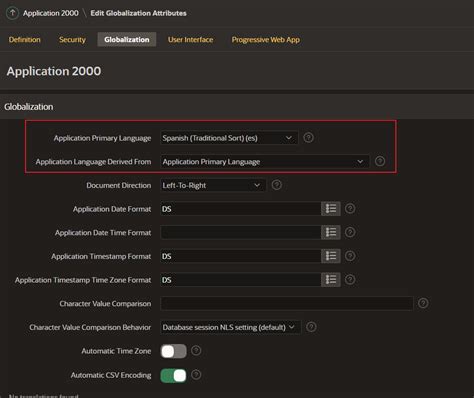
Task: Open Application Date Time Format list icon
Action: [331, 232]
